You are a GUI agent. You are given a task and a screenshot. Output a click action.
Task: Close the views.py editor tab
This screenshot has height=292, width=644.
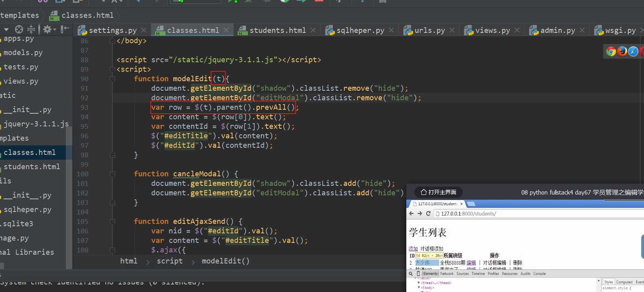click(517, 30)
